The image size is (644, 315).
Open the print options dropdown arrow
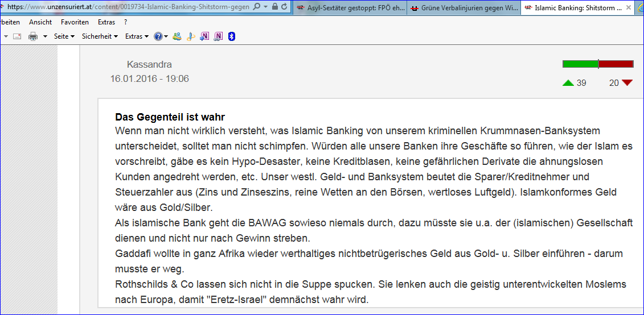pos(44,36)
